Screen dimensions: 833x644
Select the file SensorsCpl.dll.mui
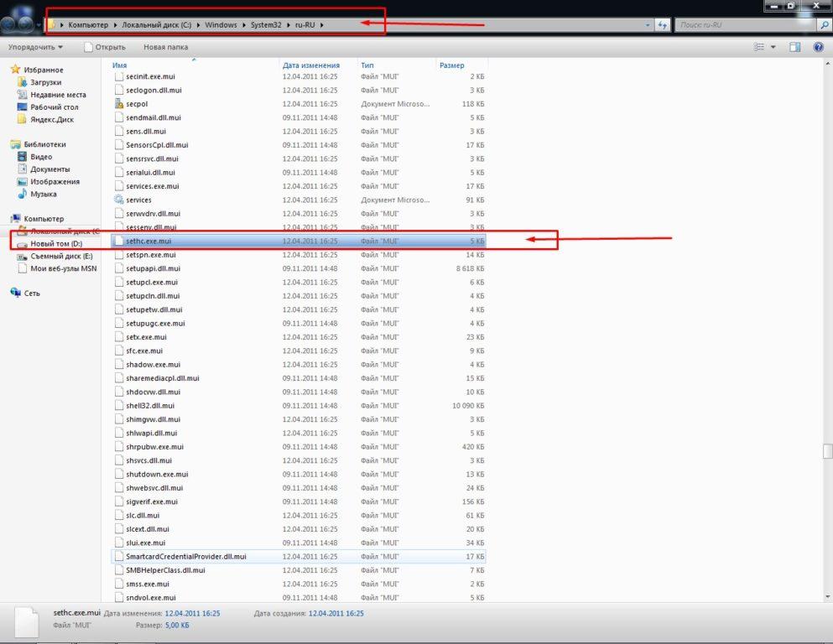tap(299, 145)
